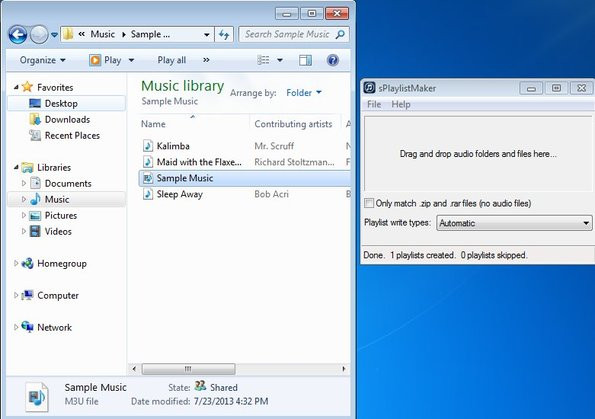Open the Help question mark icon
The width and height of the screenshot is (595, 419).
pos(333,60)
